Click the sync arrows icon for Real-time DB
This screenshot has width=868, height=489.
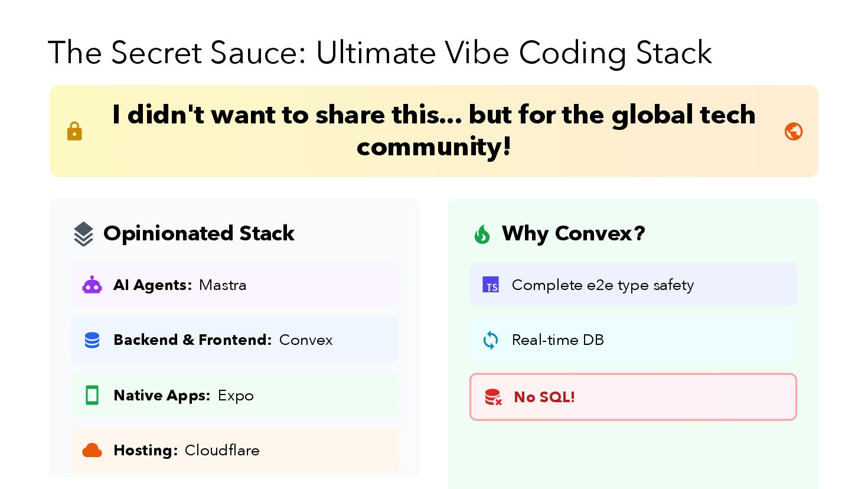491,340
